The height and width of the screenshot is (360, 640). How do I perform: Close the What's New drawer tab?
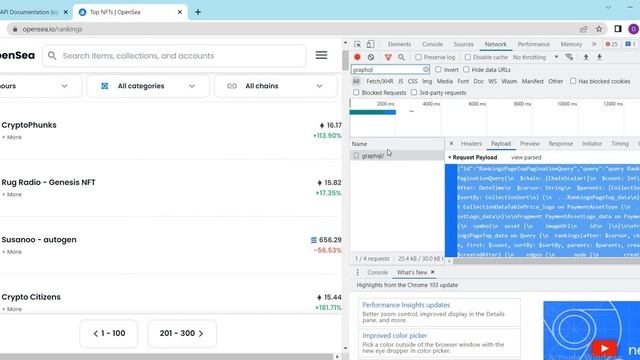(433, 272)
